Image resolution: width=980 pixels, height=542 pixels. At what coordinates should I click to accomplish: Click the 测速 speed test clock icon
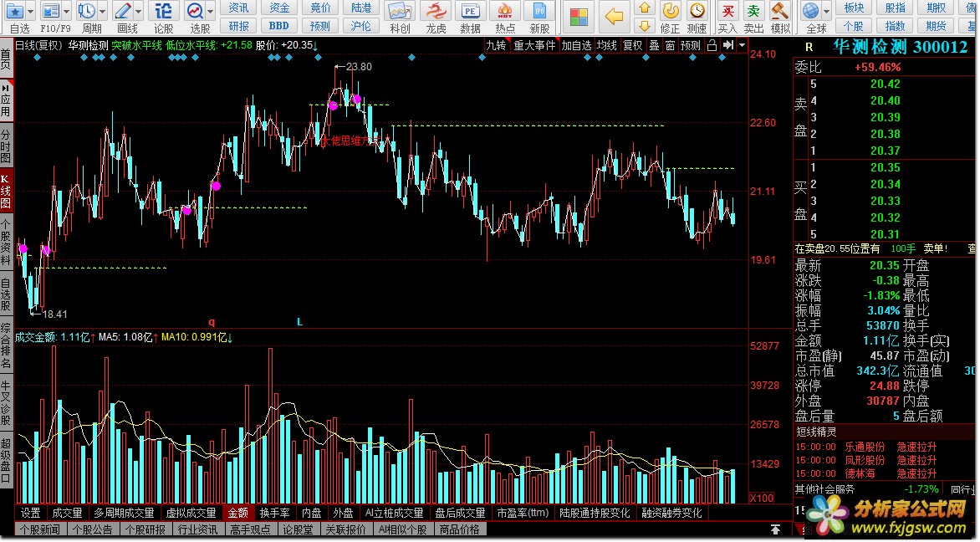click(x=697, y=11)
